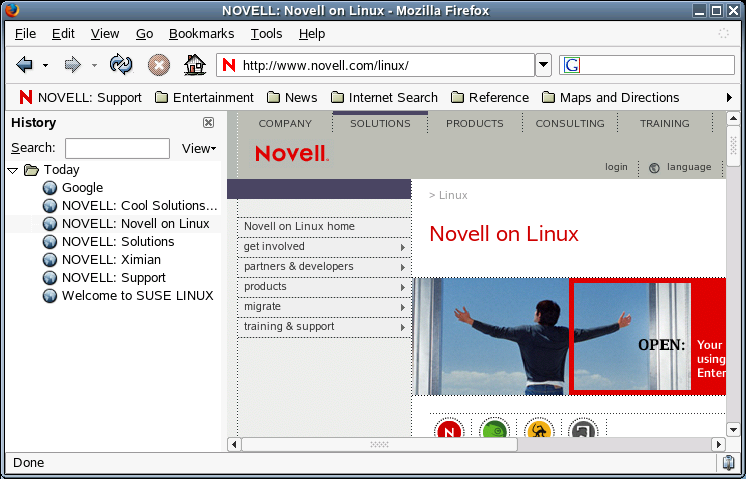Open the History View dropdown
Image resolution: width=746 pixels, height=479 pixels.
tap(199, 148)
